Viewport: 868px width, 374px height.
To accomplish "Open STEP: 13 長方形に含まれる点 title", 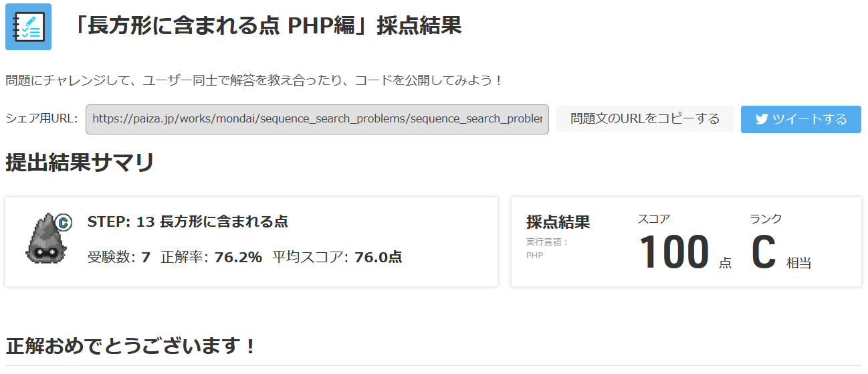I will coord(187,221).
